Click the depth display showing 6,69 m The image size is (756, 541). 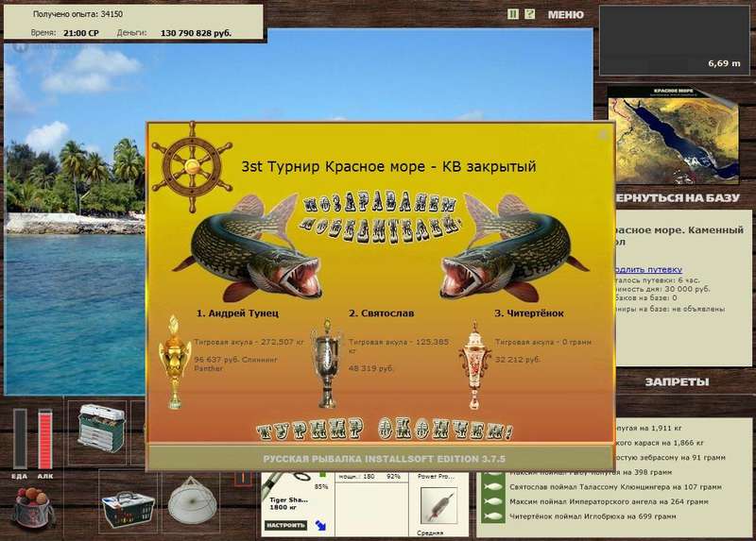coord(674,41)
